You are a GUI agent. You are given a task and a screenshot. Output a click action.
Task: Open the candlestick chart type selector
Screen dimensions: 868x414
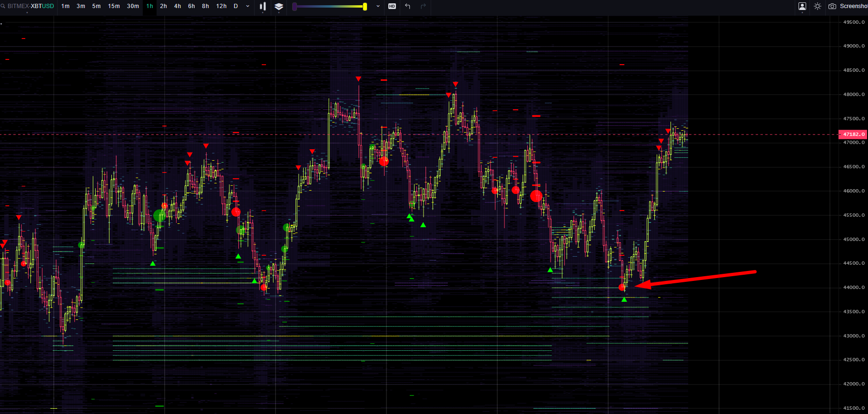click(263, 6)
